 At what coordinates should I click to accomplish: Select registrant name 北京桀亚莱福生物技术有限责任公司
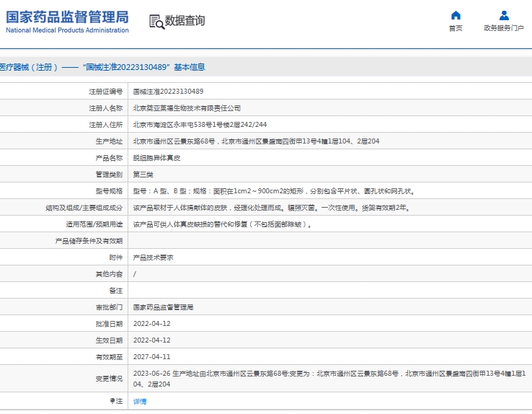187,108
